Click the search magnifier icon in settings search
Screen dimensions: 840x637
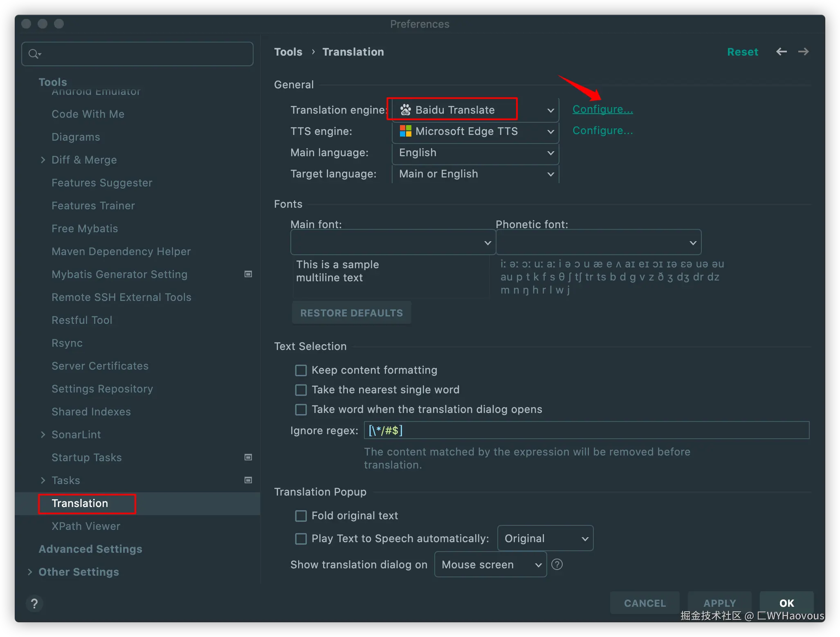tap(34, 54)
